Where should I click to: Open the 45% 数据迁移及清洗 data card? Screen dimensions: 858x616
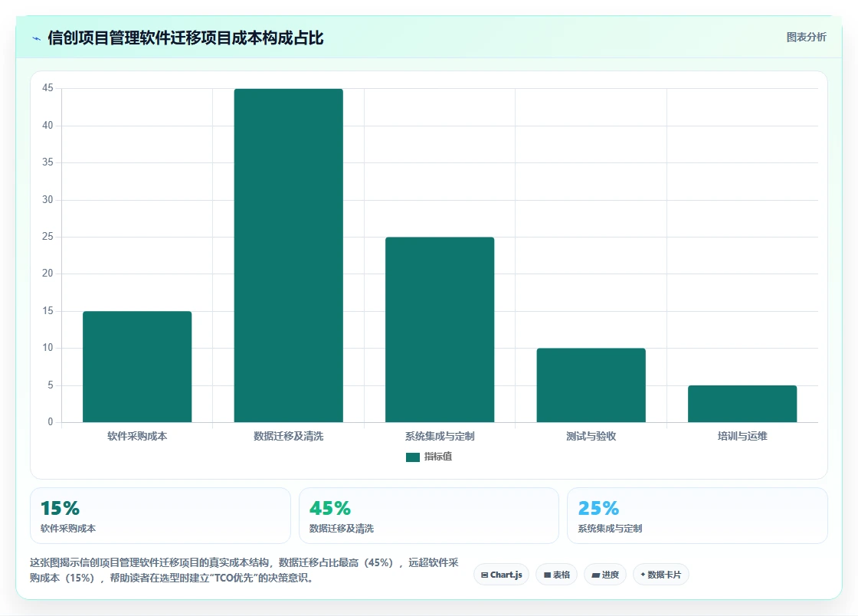point(429,516)
